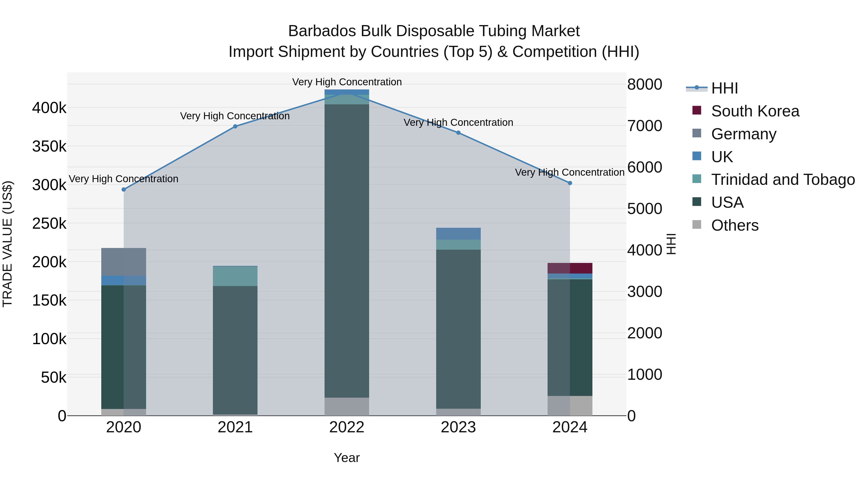Toggle South Korea legend entry
Image resolution: width=868 pixels, height=488 pixels.
pos(746,111)
